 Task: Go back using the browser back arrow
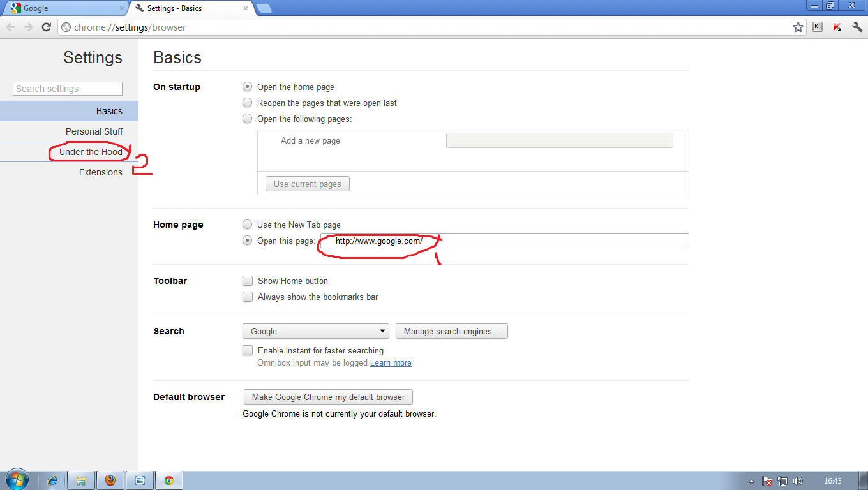coord(10,27)
